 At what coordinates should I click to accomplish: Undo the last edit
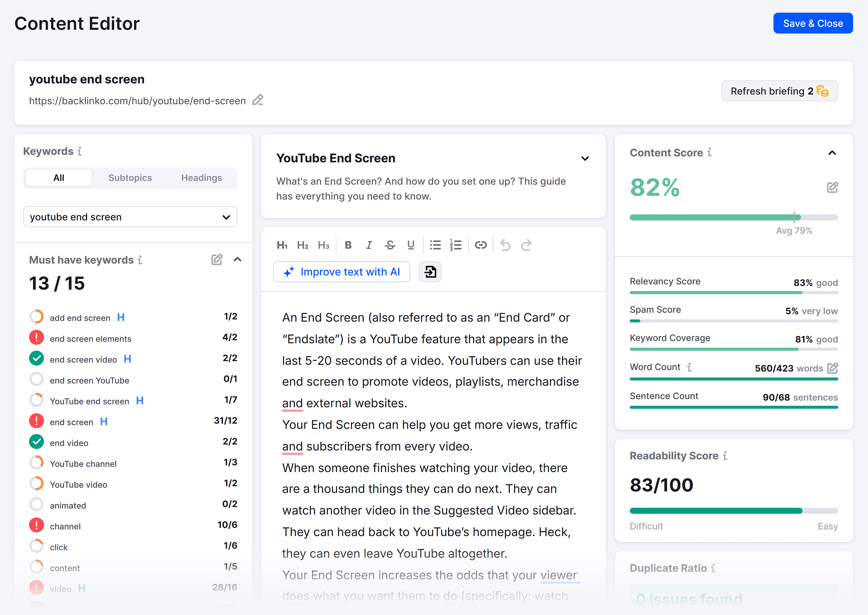pos(506,245)
